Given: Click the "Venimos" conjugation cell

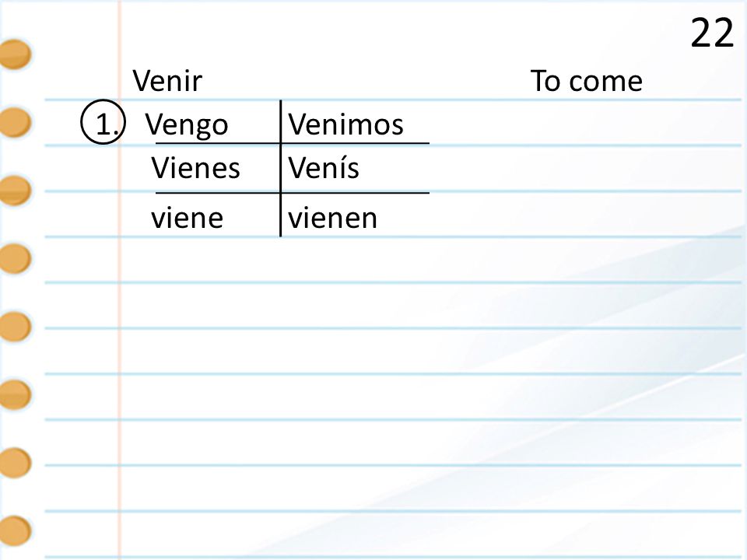Looking at the screenshot, I should click(x=345, y=124).
